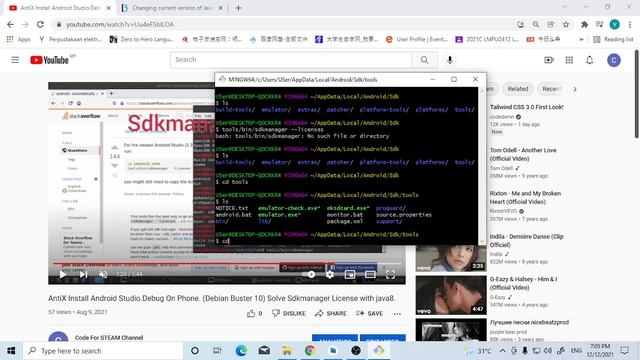This screenshot has height=360, width=640.
Task: Switch to the AntiX Install Android Studio tab
Action: (x=60, y=8)
